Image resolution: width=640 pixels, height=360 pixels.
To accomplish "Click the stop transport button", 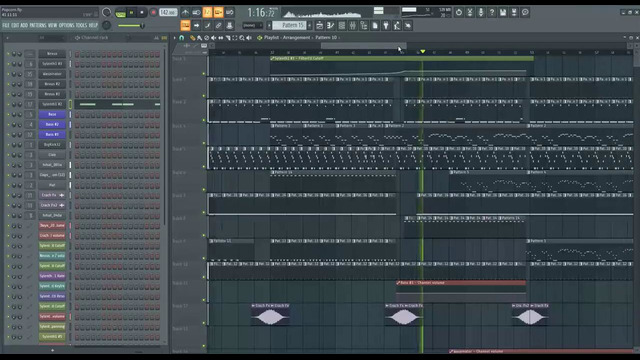I will 142,13.
